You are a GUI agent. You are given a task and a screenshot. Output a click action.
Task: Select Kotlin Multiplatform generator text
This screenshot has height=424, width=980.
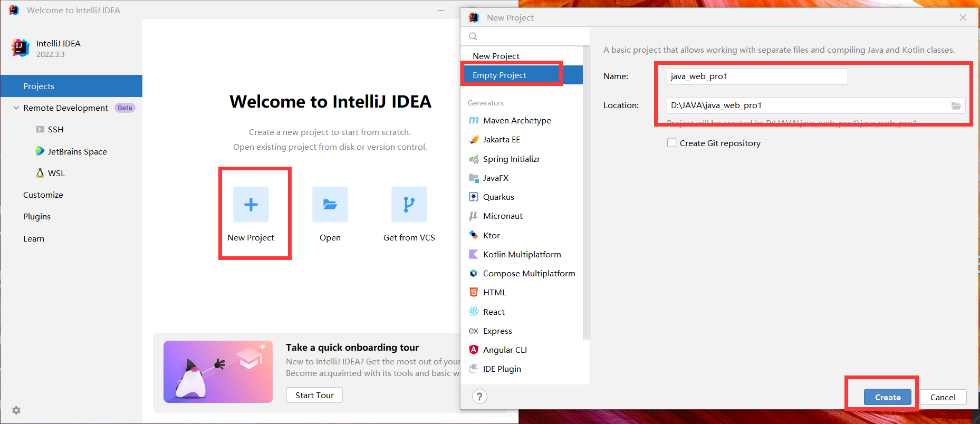(x=522, y=254)
